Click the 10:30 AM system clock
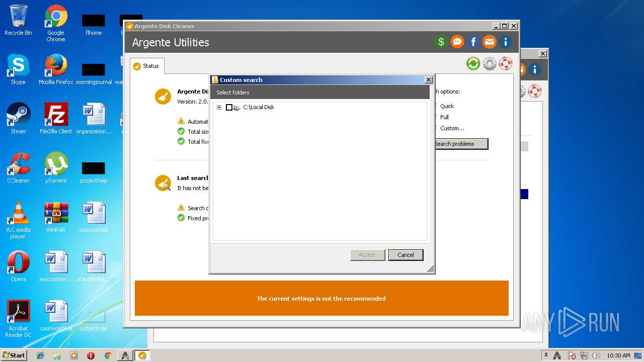The width and height of the screenshot is (644, 362). [x=618, y=355]
